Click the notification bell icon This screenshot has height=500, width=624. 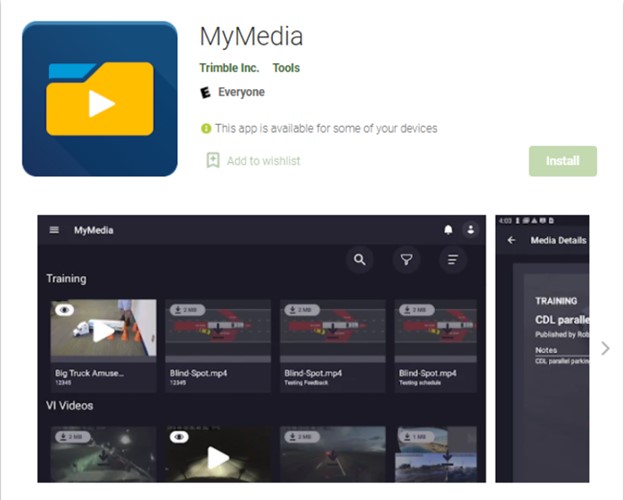[448, 230]
